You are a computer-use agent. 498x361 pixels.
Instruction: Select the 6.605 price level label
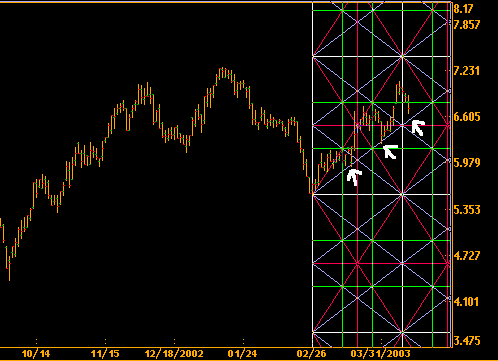(x=467, y=117)
